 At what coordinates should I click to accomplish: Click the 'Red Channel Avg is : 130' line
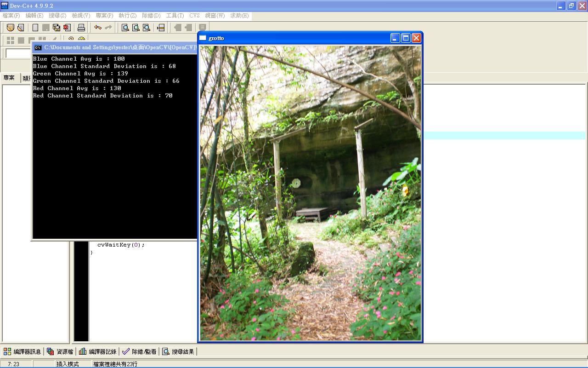77,88
